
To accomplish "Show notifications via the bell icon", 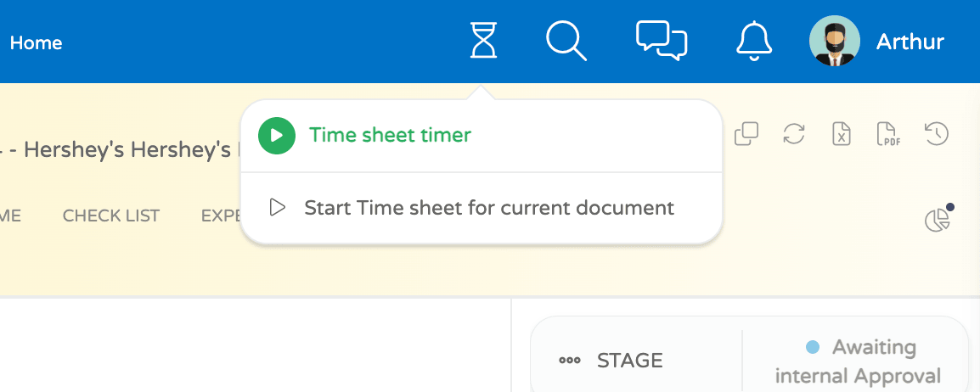I will coord(753,41).
